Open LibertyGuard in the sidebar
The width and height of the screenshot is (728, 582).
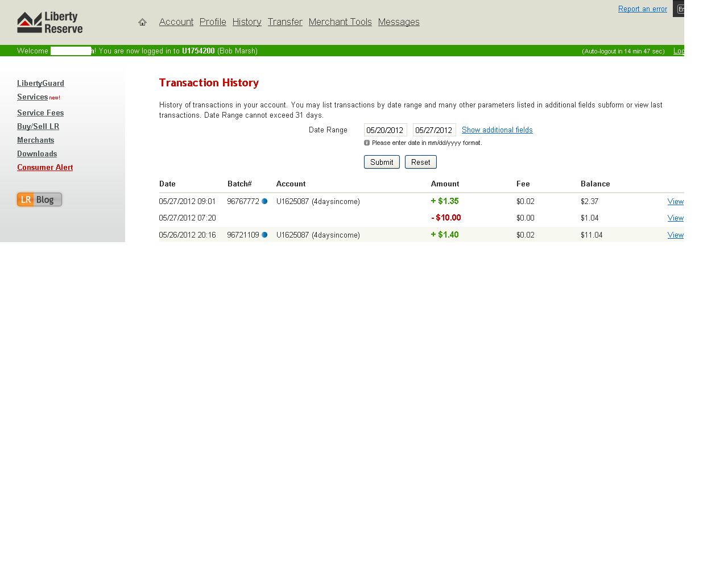pyautogui.click(x=40, y=84)
